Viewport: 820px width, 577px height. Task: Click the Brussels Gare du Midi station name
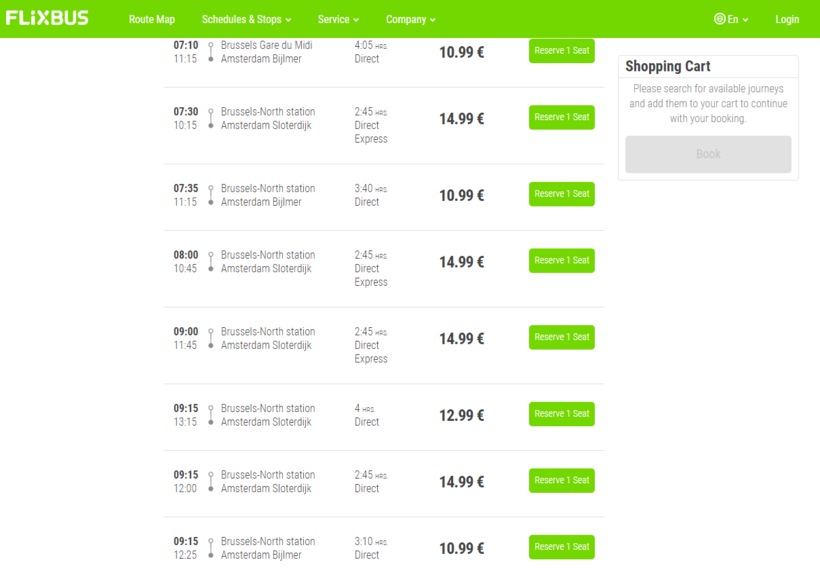[x=267, y=46]
